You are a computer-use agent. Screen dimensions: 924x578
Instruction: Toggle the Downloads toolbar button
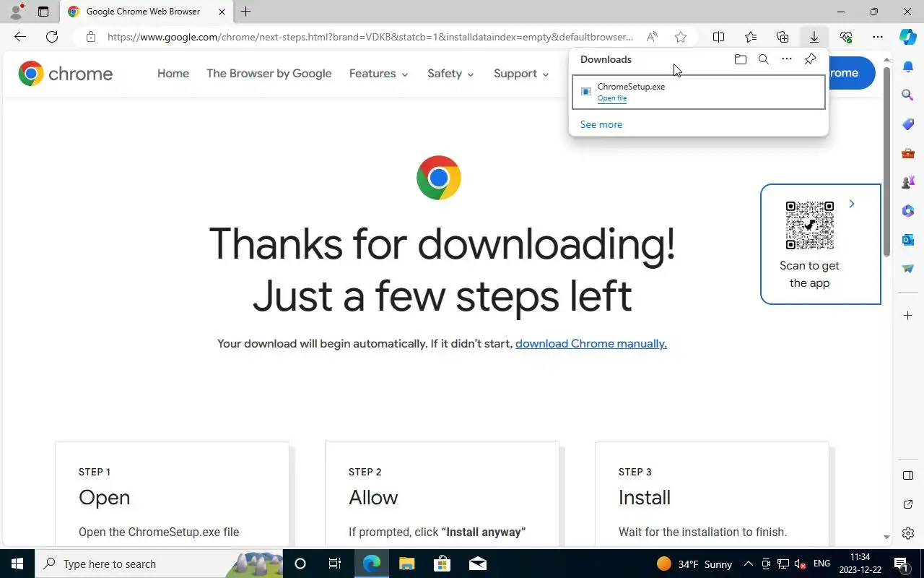click(x=814, y=37)
